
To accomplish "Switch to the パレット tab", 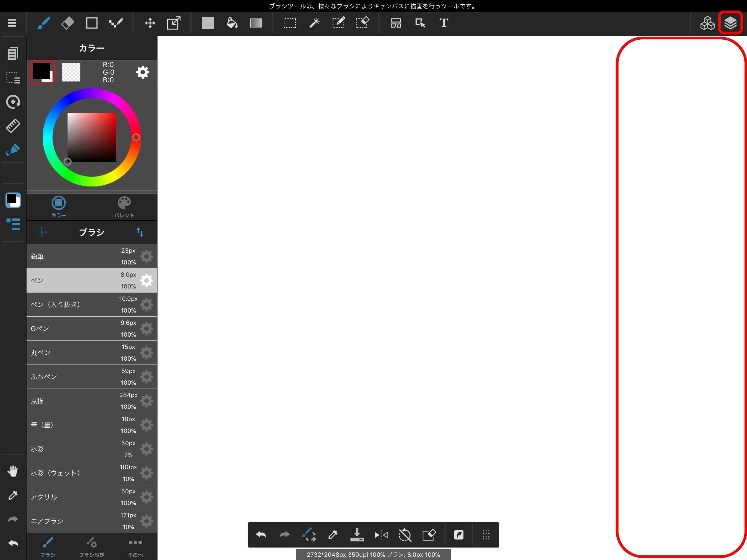I will pyautogui.click(x=124, y=207).
